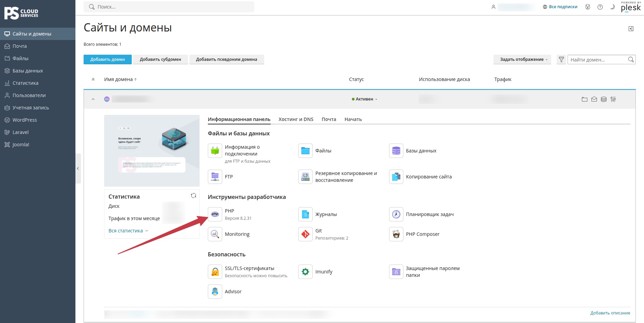Expand Вся статистика disclosure
Screen dimensions: 644x323
tap(128, 231)
